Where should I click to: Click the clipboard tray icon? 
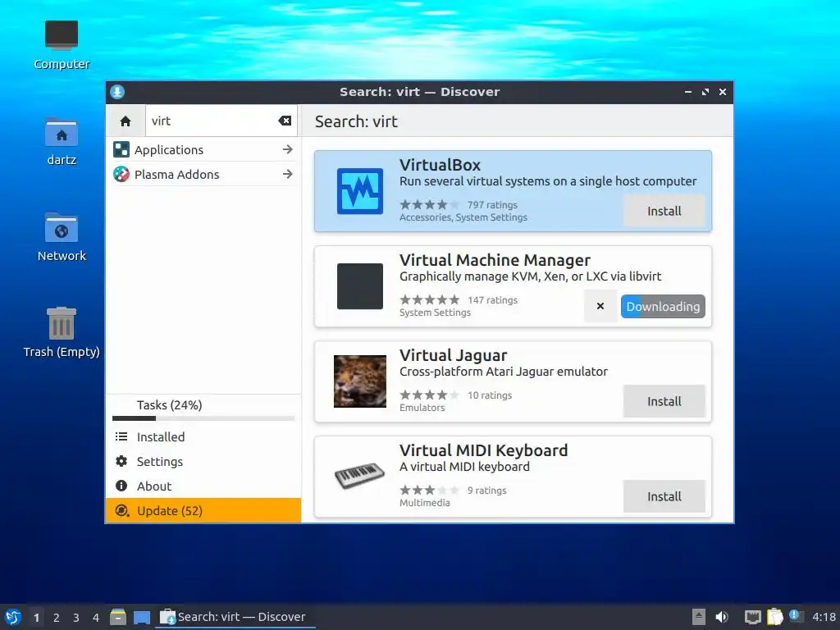774,617
